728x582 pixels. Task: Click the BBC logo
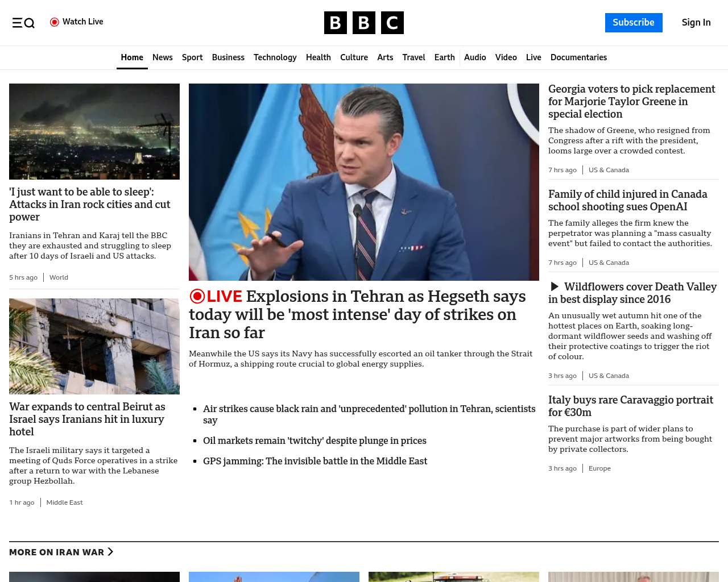364,23
